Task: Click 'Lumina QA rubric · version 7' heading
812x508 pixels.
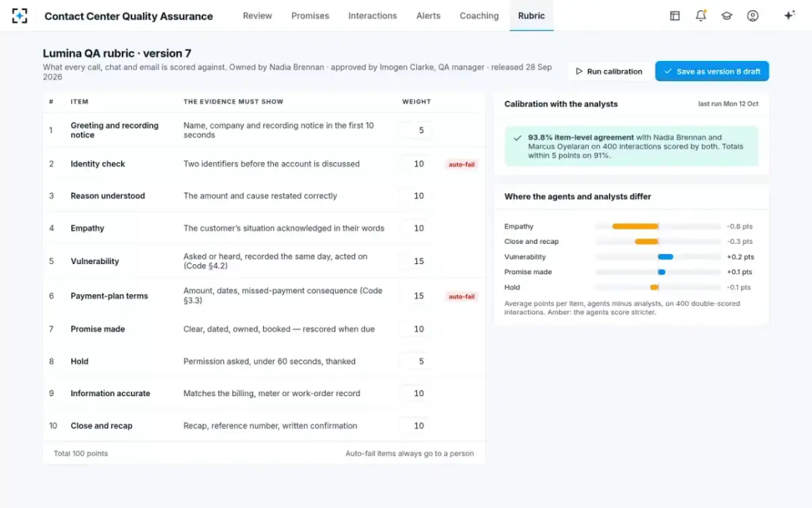Action: coord(117,54)
